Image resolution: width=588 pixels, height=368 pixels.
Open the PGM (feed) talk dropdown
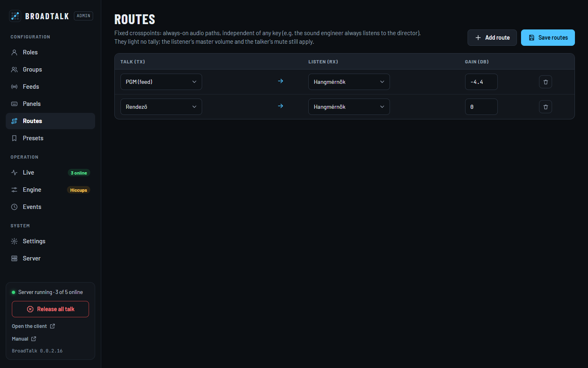(x=161, y=82)
